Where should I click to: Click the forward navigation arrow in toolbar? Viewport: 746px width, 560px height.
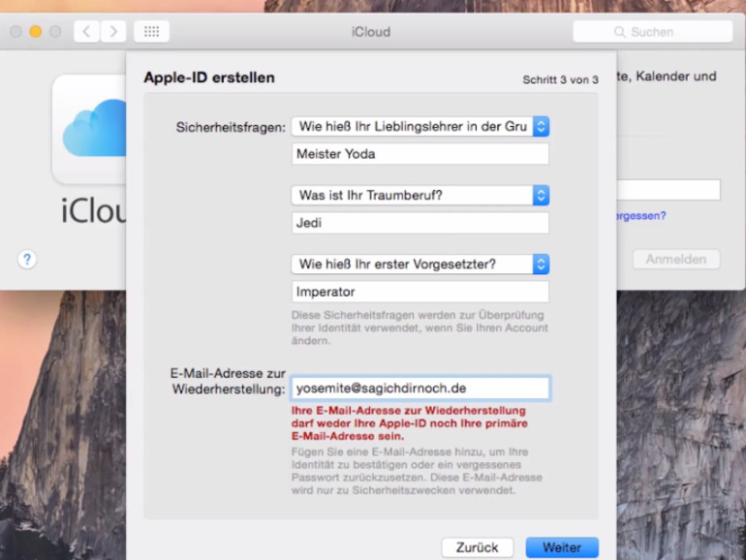pyautogui.click(x=113, y=32)
